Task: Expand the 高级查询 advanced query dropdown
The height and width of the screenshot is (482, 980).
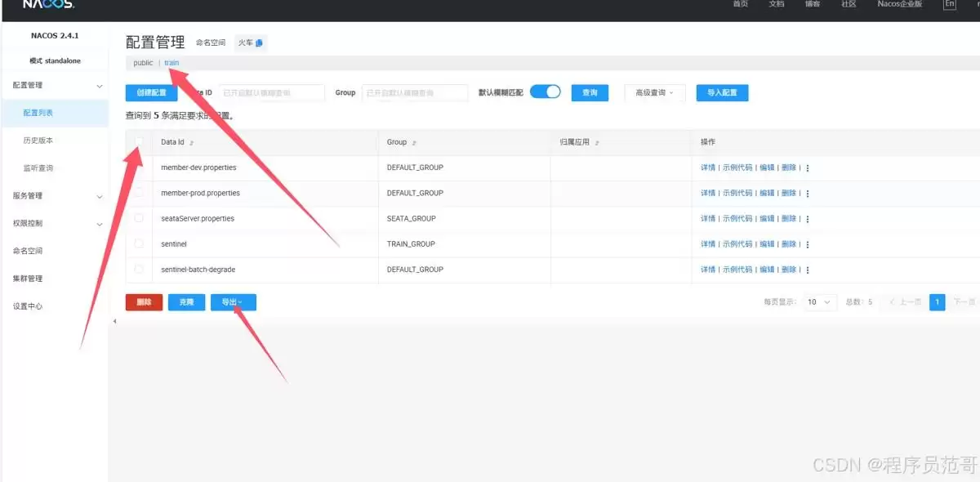Action: click(655, 92)
